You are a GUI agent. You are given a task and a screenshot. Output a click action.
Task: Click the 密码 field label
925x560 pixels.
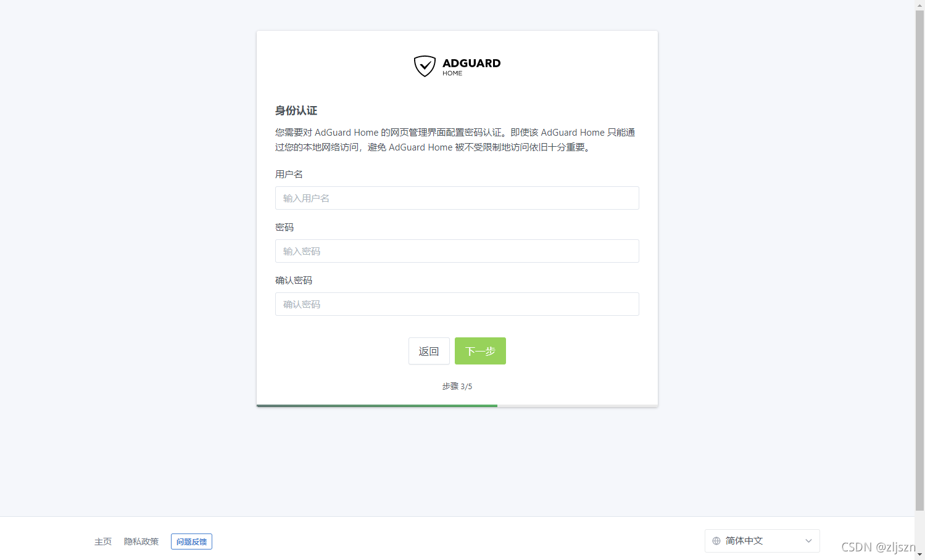[284, 227]
